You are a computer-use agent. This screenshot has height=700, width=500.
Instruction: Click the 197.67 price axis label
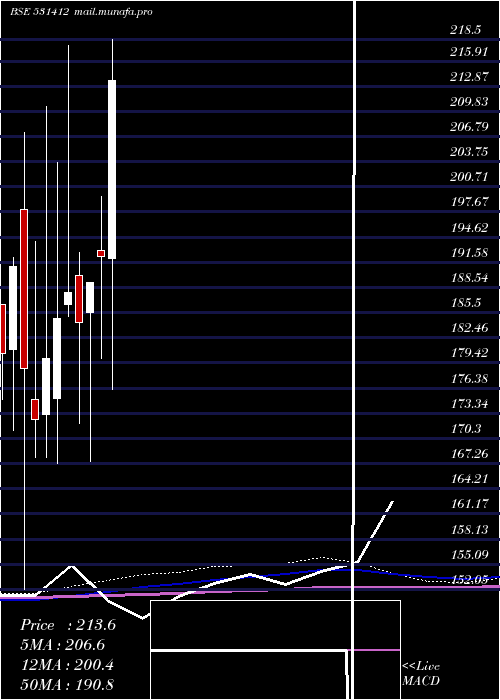coord(469,202)
